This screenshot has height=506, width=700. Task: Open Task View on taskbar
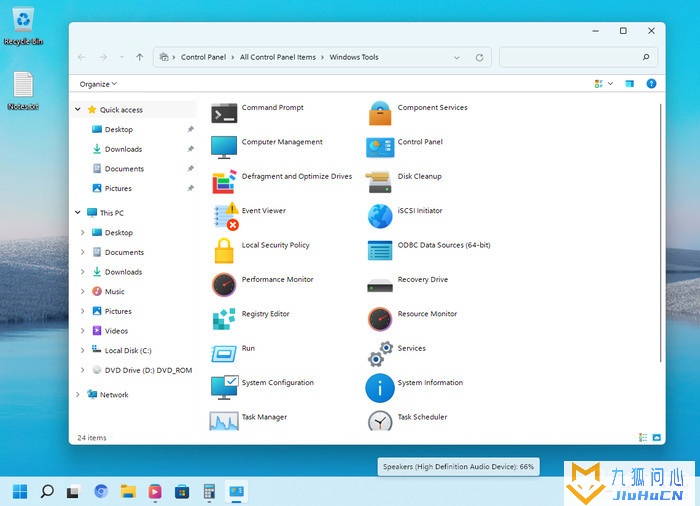coord(74,491)
